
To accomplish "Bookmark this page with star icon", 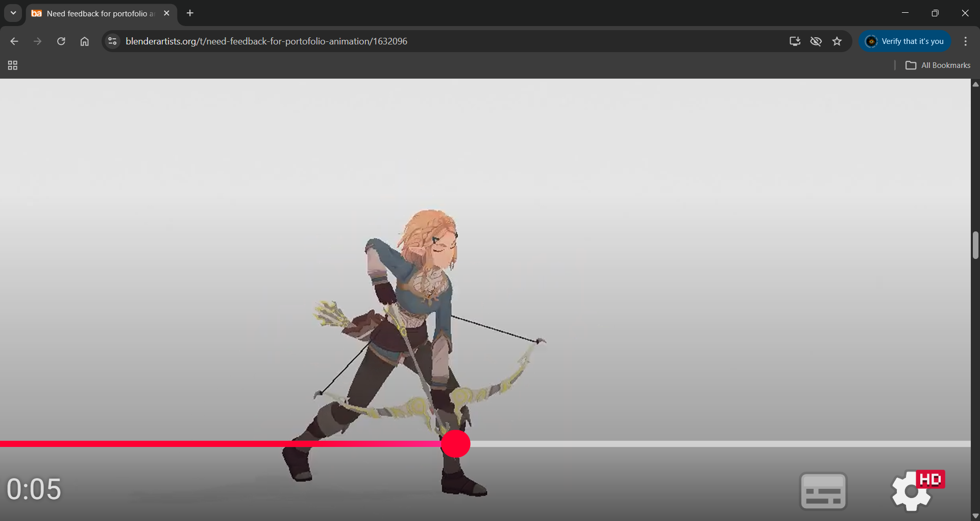I will coord(837,41).
